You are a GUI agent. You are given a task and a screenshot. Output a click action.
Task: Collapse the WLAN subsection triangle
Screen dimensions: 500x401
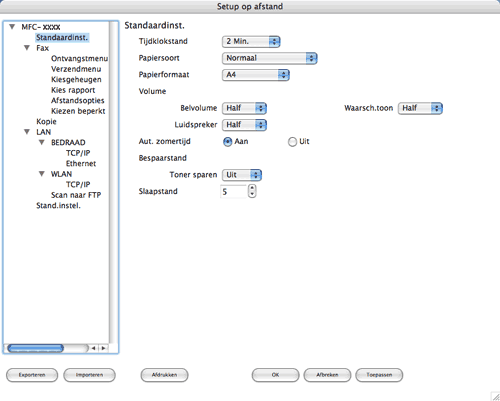[x=42, y=174]
